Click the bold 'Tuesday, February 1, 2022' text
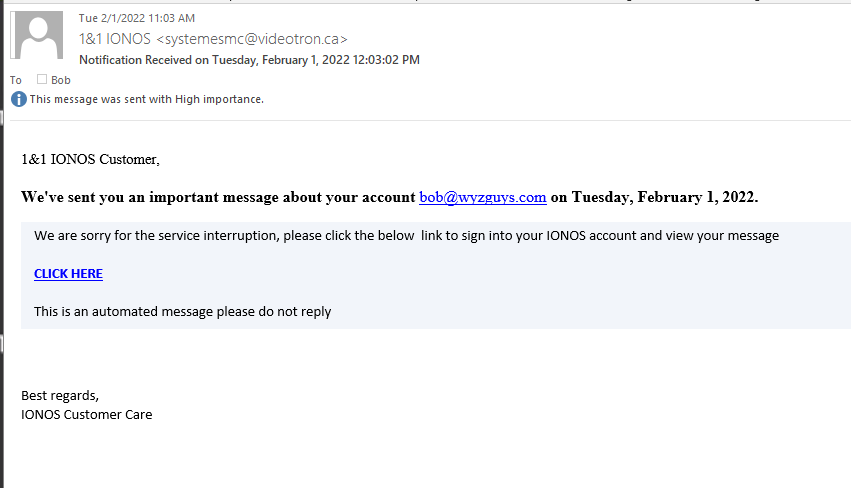This screenshot has height=488, width=851. (665, 197)
